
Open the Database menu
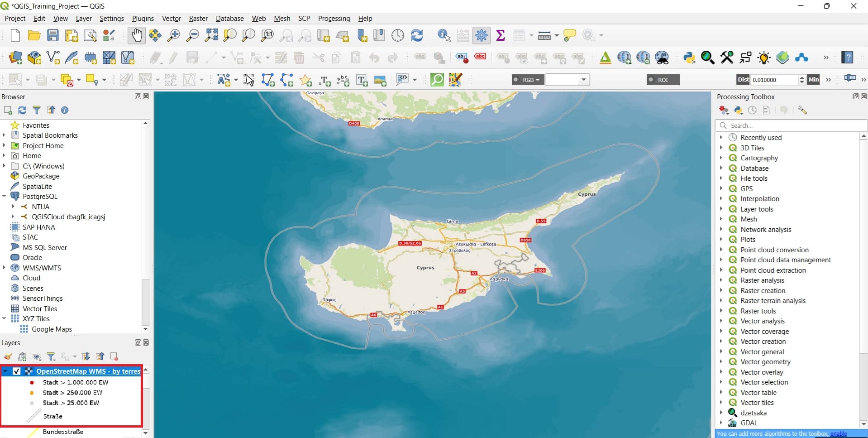[x=229, y=19]
